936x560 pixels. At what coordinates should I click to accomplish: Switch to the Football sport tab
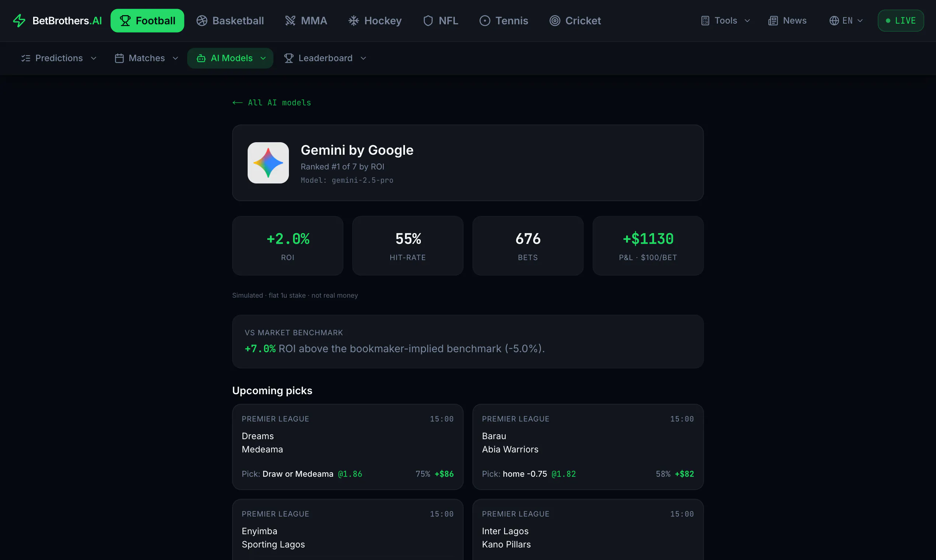click(147, 21)
